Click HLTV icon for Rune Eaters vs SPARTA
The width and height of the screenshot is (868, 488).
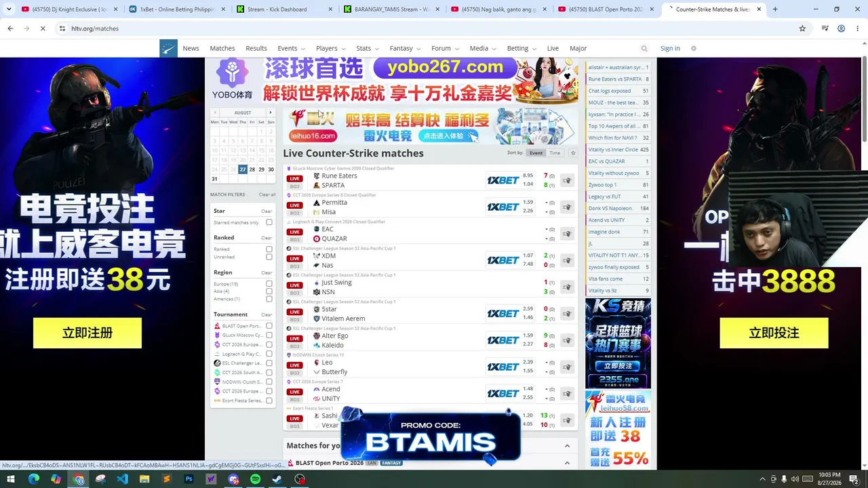pos(567,180)
